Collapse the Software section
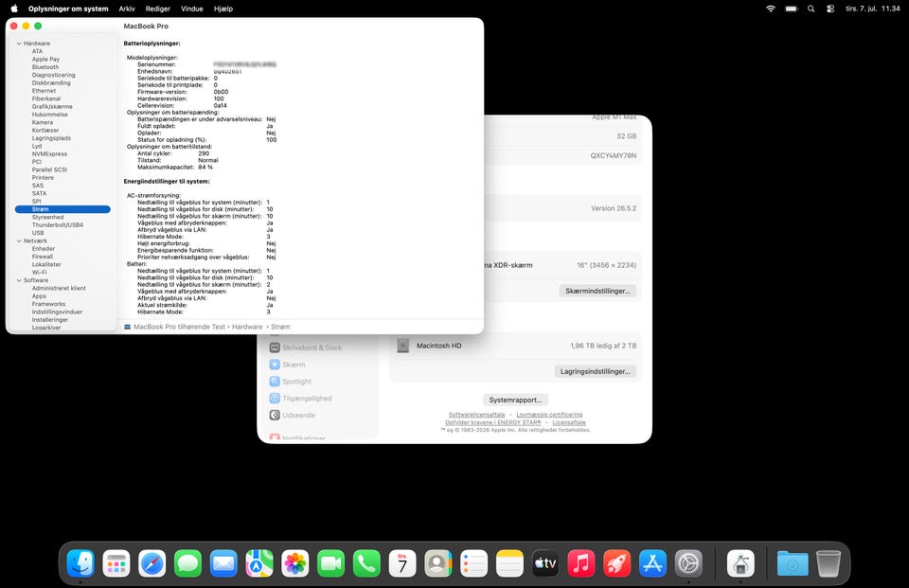 tap(19, 280)
